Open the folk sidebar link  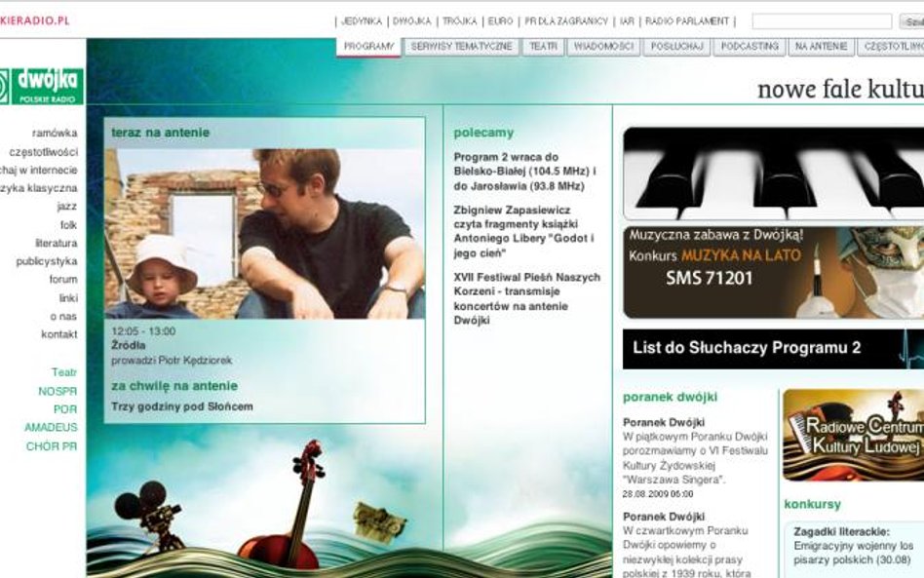[69, 225]
